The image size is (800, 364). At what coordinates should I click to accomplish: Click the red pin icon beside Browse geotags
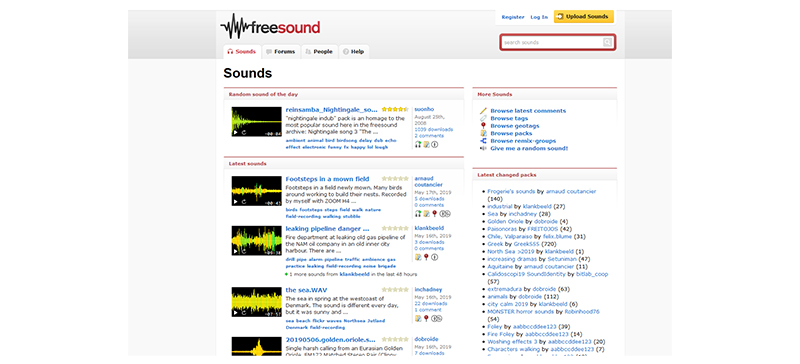coord(483,126)
